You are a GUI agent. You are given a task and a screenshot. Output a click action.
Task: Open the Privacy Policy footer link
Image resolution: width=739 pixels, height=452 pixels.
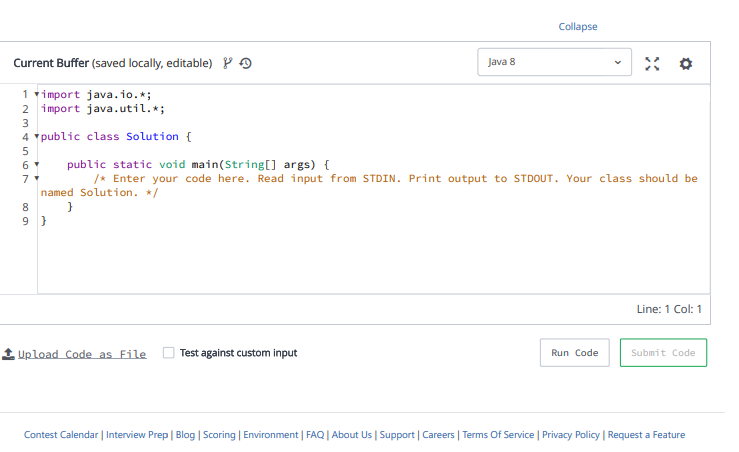click(x=571, y=435)
